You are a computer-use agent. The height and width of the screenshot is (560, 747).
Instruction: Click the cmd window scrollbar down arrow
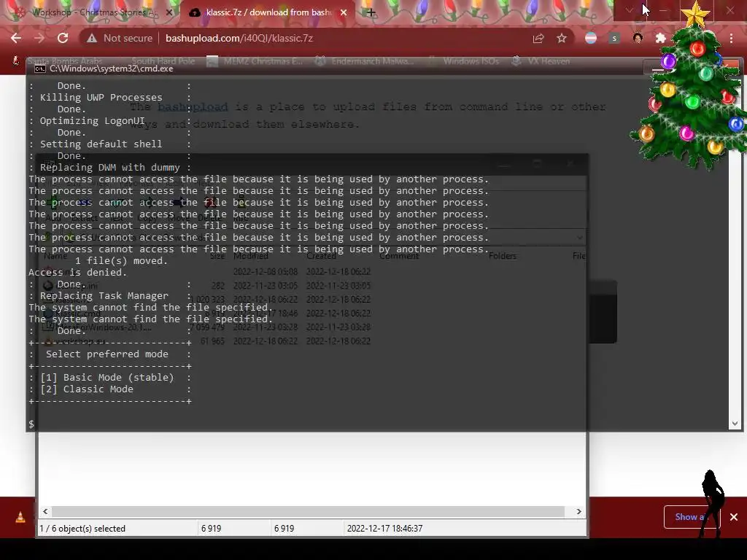coord(735,424)
